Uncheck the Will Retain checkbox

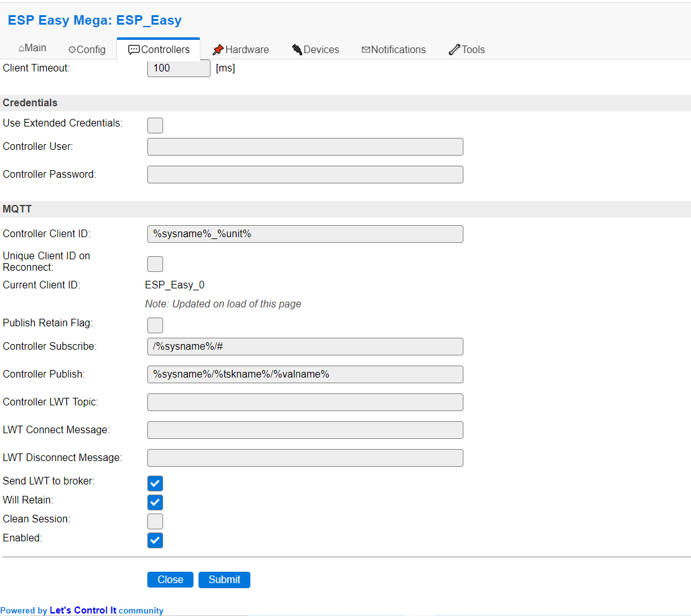(x=155, y=502)
